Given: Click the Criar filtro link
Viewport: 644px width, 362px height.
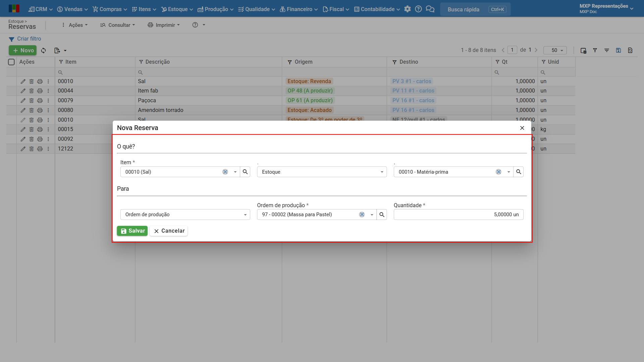Looking at the screenshot, I should [29, 39].
